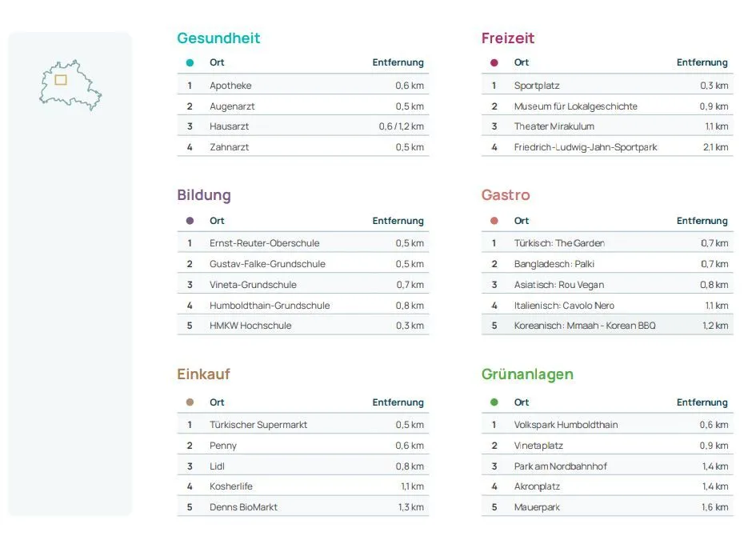Click Denns BioMarkt entry
The width and height of the screenshot is (756, 552).
coord(243,507)
